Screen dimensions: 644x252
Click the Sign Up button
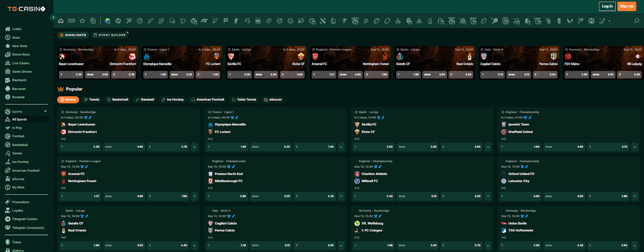(x=627, y=6)
